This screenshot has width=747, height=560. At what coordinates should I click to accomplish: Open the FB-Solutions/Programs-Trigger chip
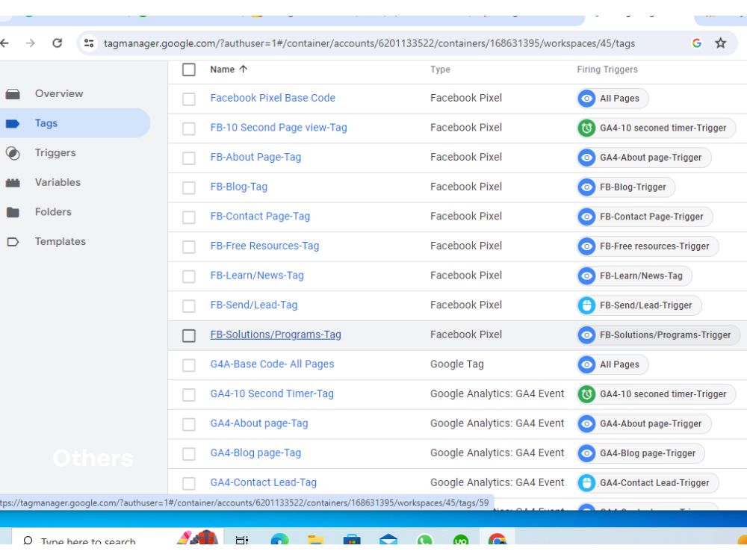(658, 335)
